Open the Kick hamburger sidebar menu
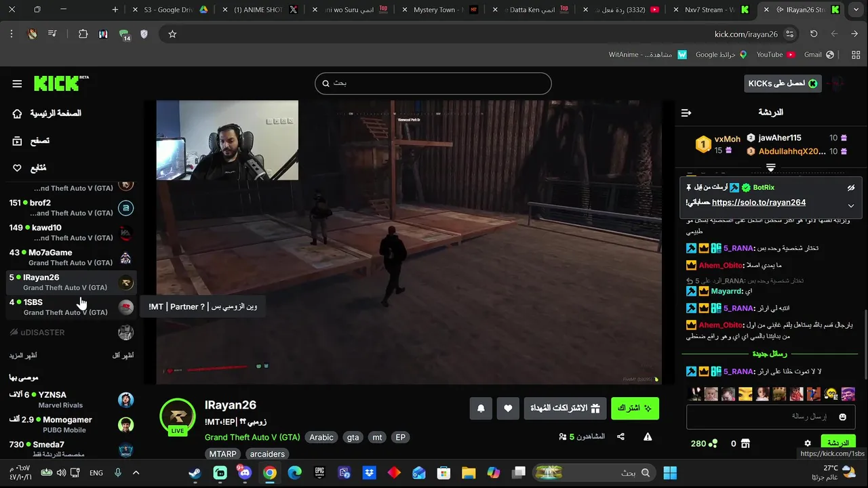Viewport: 868px width, 488px height. click(17, 83)
